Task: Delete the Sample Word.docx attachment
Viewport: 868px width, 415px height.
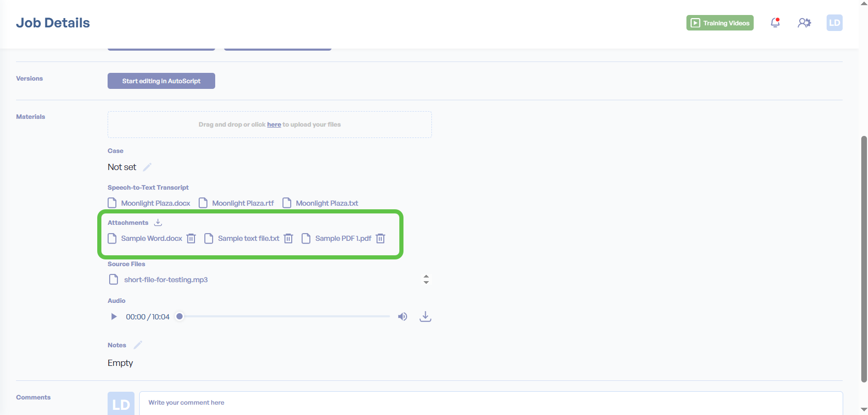Action: pos(191,238)
